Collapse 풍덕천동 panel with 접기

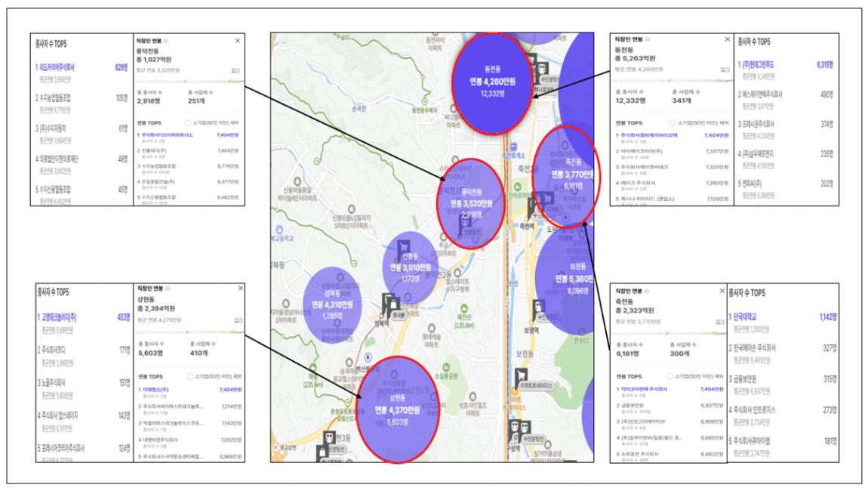click(235, 71)
